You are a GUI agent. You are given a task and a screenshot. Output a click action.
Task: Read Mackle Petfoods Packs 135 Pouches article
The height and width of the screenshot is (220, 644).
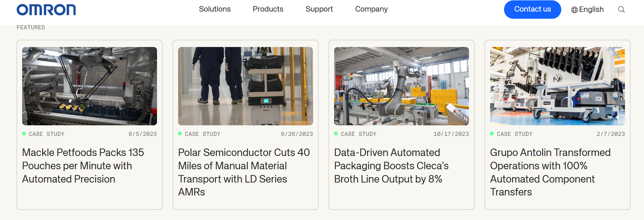83,166
